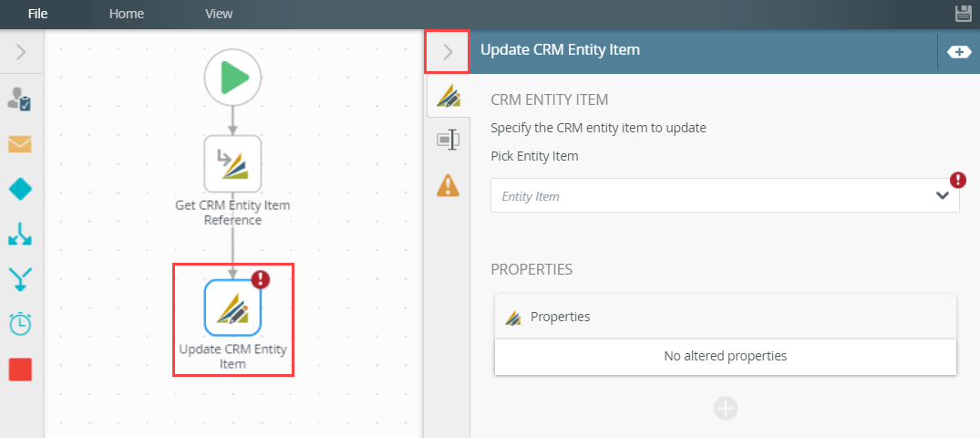Switch to the View menu
Screen dimensions: 980x438
219,14
